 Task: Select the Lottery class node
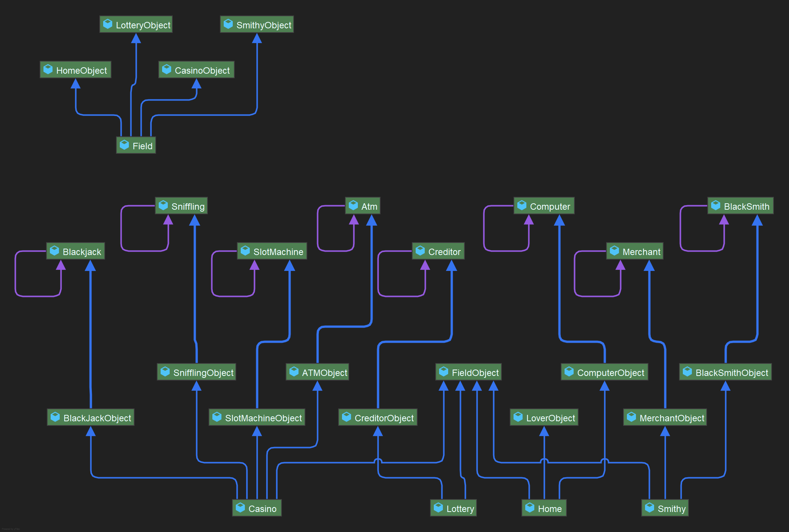[453, 508]
